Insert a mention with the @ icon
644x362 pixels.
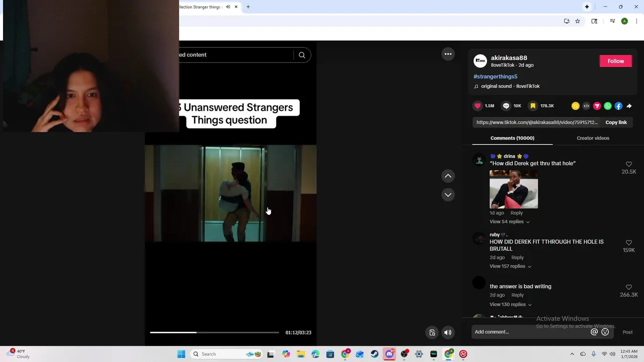pos(594,332)
